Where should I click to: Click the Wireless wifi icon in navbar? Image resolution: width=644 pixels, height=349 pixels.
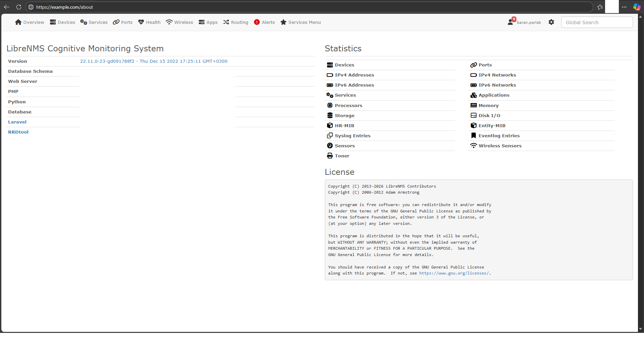tap(169, 22)
